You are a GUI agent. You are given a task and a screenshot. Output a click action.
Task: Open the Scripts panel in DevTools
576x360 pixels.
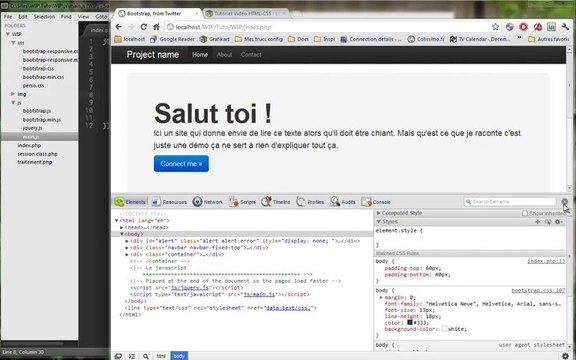(242, 202)
